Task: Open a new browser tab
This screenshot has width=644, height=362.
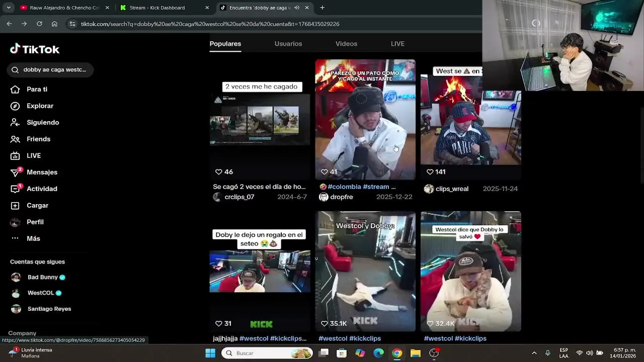Action: coord(322,8)
